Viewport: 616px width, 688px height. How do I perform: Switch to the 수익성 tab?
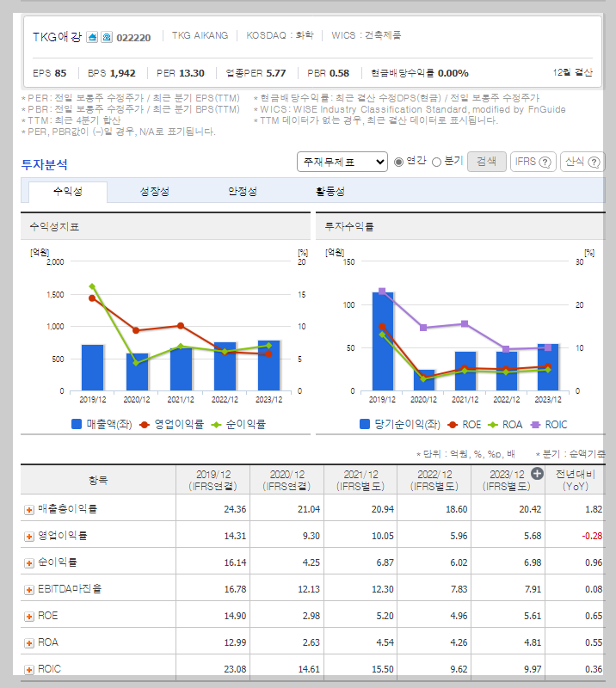(68, 191)
